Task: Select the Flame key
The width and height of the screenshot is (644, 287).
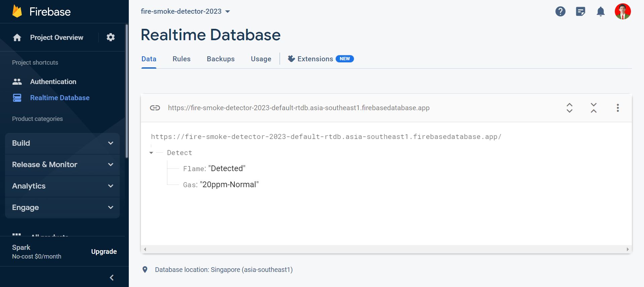Action: [x=193, y=169]
